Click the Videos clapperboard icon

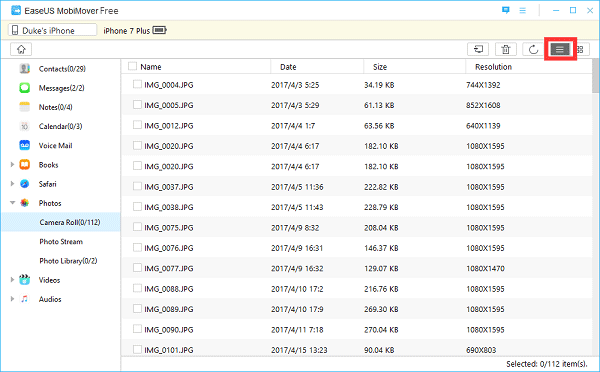tap(24, 280)
